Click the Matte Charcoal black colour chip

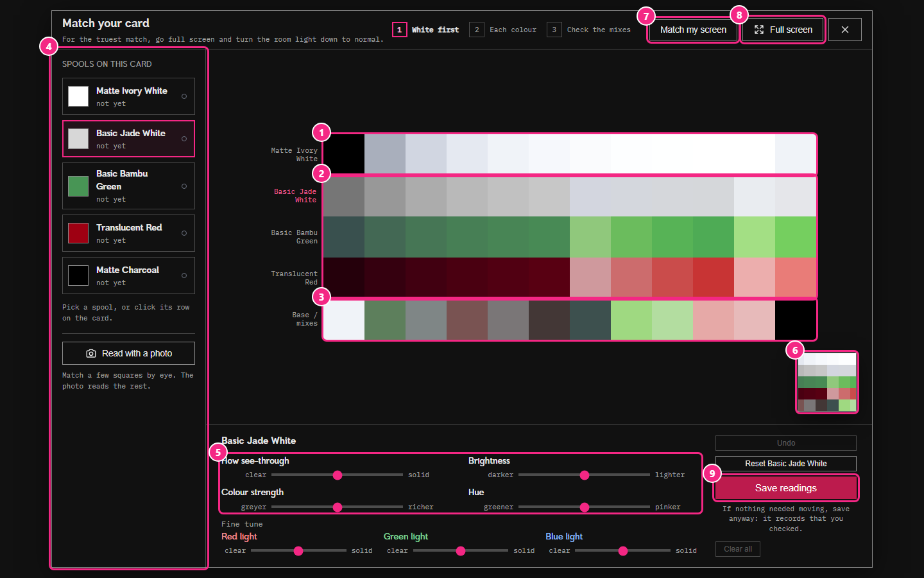78,276
